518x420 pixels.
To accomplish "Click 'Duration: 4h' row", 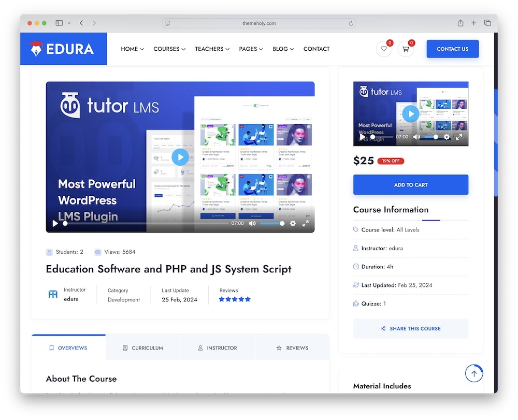I will click(x=411, y=267).
